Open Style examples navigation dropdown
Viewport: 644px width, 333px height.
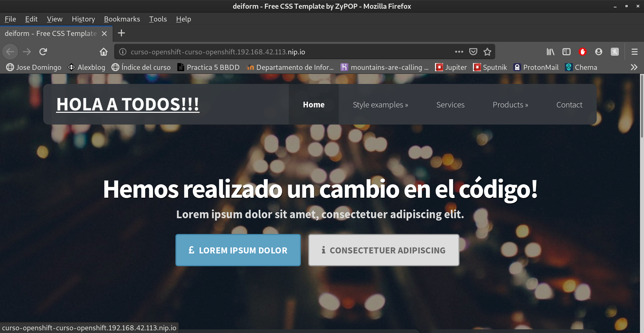(380, 105)
